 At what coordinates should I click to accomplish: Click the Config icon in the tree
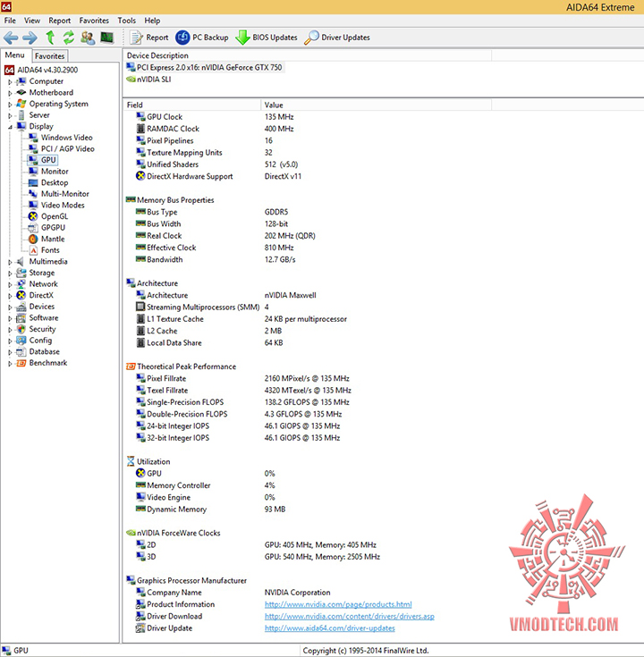[21, 341]
